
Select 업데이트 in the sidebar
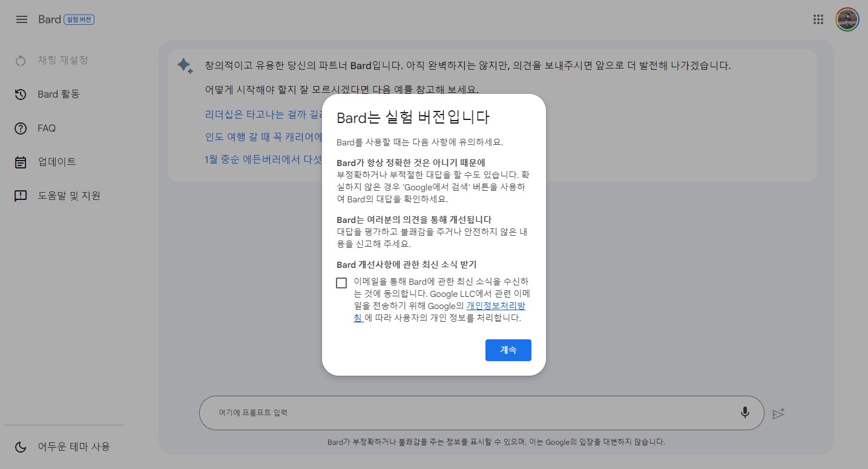point(57,162)
